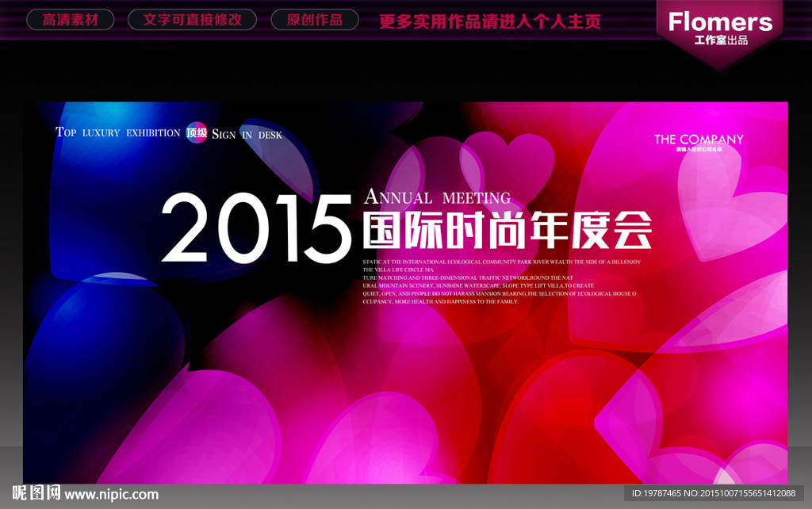Select the 'Sign in Desk' text
Viewport: 812px width, 509px height.
click(247, 135)
